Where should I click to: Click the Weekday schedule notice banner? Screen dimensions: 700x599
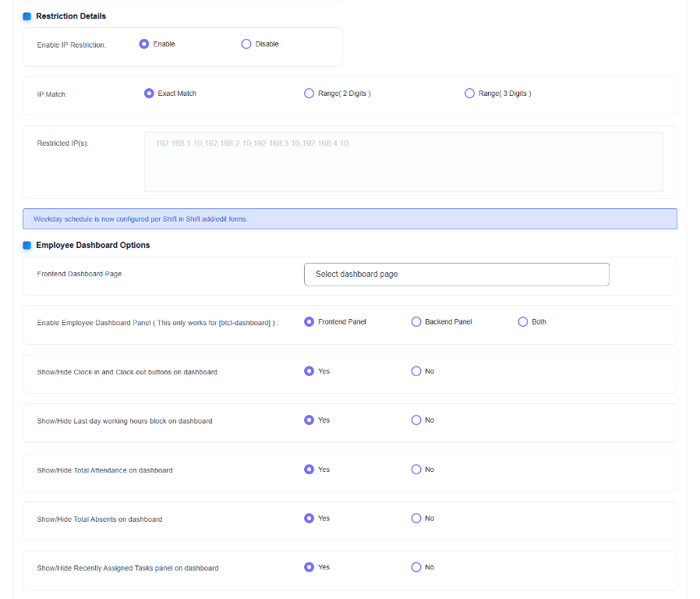point(350,219)
